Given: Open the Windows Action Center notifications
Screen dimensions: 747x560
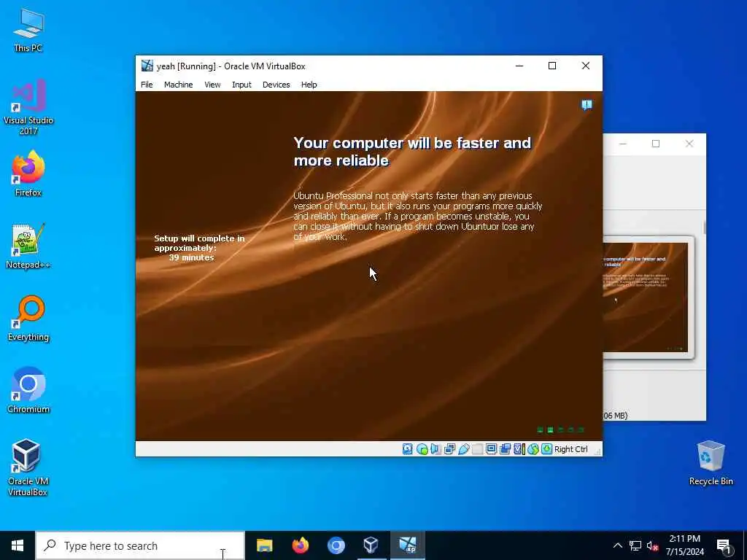Looking at the screenshot, I should click(724, 545).
